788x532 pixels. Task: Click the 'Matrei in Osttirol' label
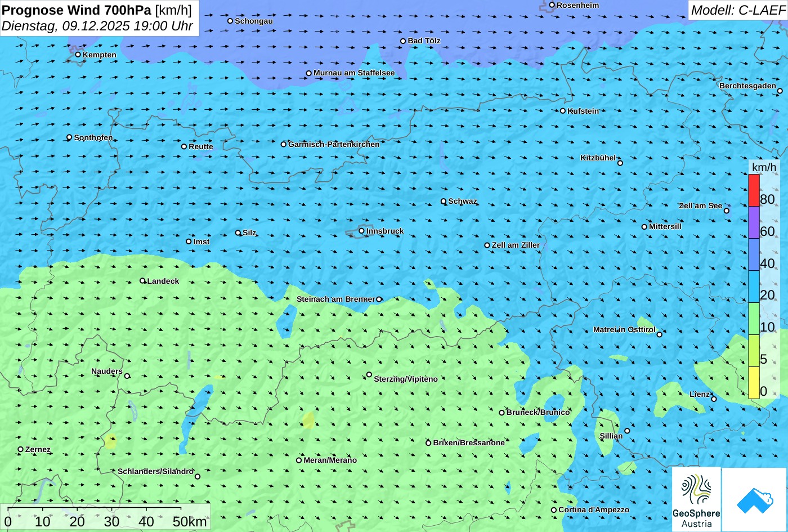click(624, 330)
